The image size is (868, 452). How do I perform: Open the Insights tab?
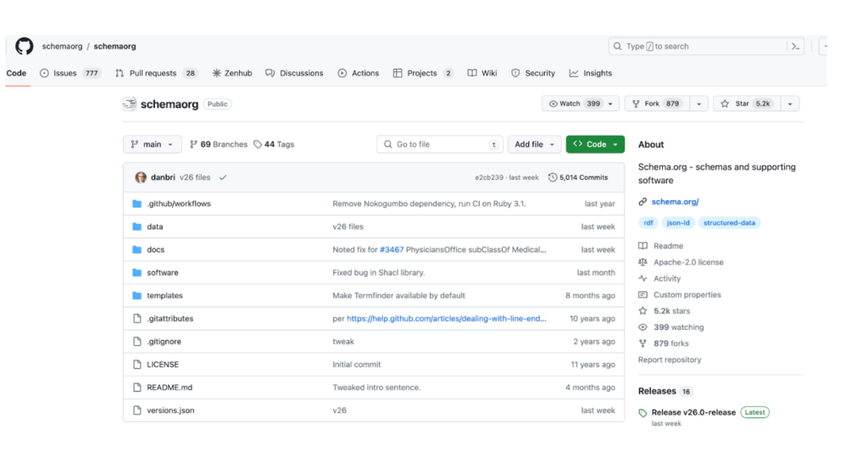tap(591, 73)
